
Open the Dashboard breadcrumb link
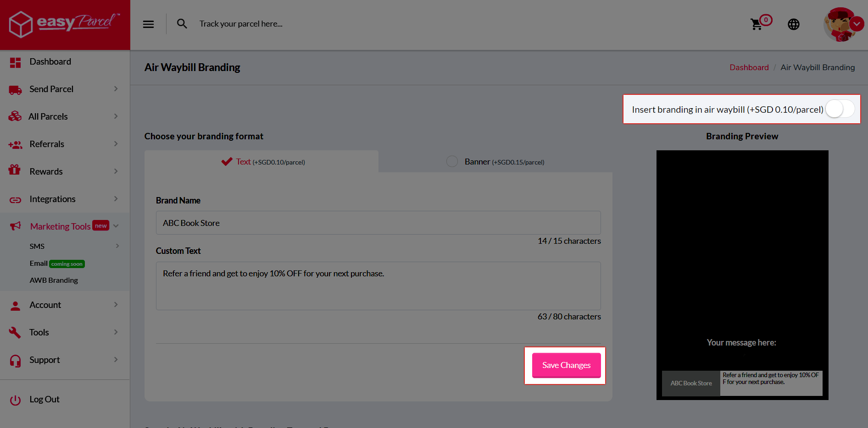[749, 67]
